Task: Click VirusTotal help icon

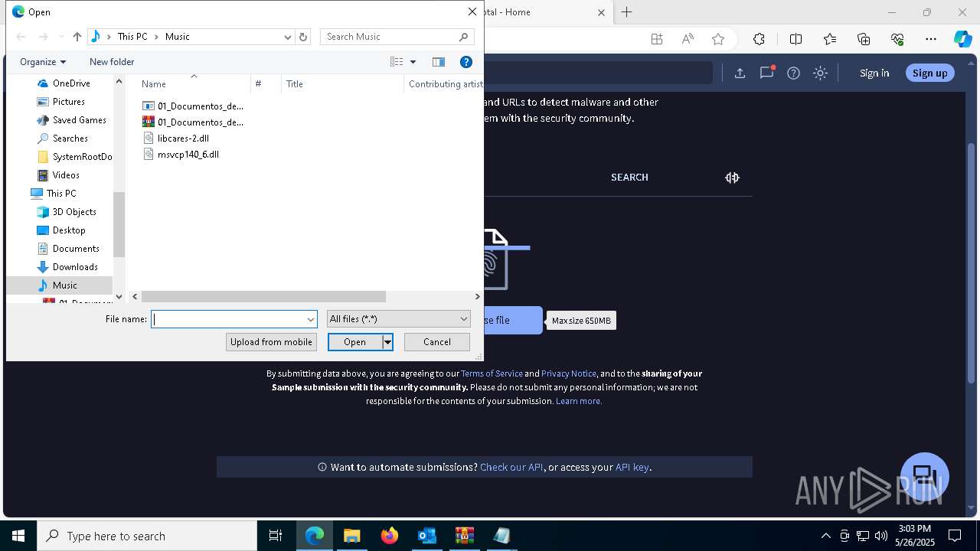Action: pos(793,73)
